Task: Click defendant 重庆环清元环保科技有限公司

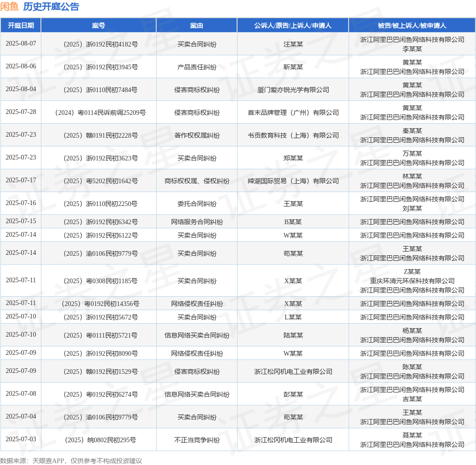Action: pyautogui.click(x=412, y=281)
